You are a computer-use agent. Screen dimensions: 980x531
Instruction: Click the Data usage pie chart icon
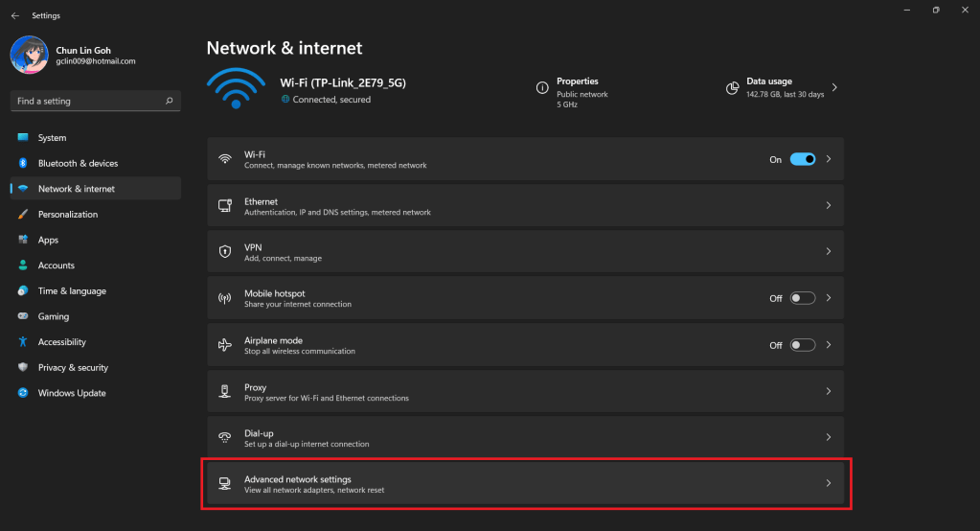[x=733, y=87]
